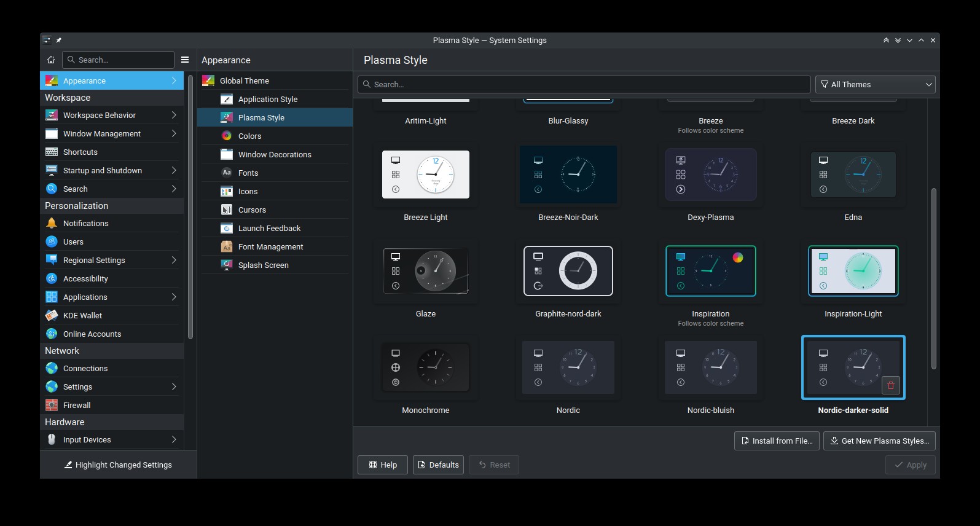Select the Breeze-Noir-Dark theme thumbnail
This screenshot has width=980, height=526.
(x=568, y=175)
